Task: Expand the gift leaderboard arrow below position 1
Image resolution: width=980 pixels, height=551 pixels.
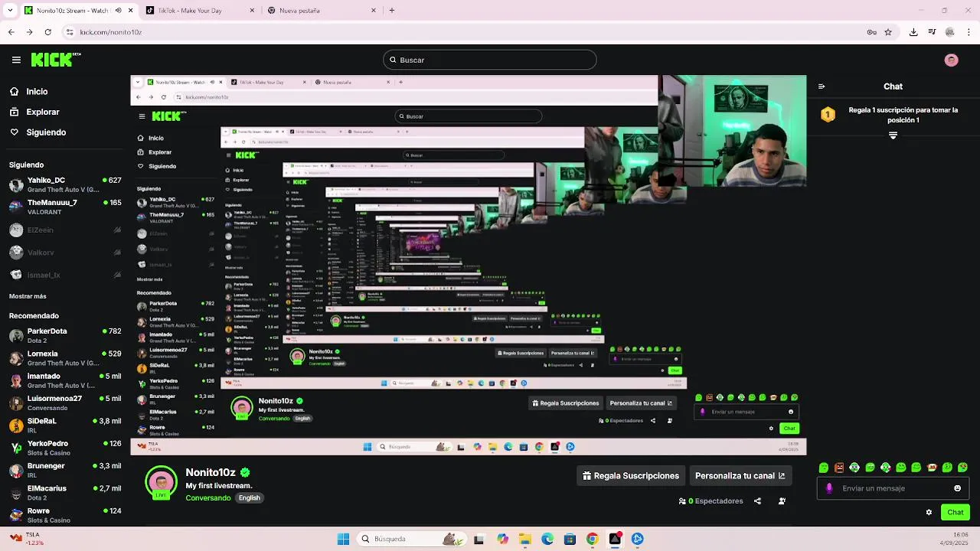Action: (x=893, y=135)
